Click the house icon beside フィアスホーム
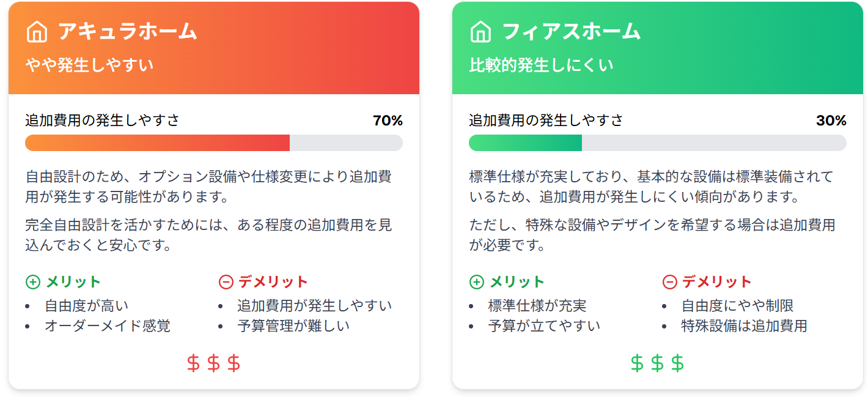This screenshot has width=868, height=397. [480, 32]
